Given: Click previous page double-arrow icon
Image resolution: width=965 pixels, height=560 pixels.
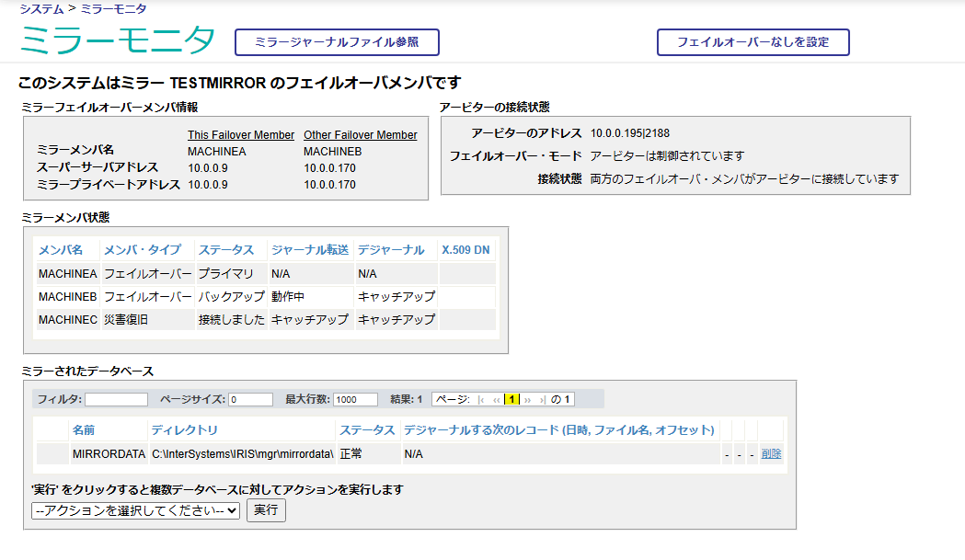Looking at the screenshot, I should 497,400.
